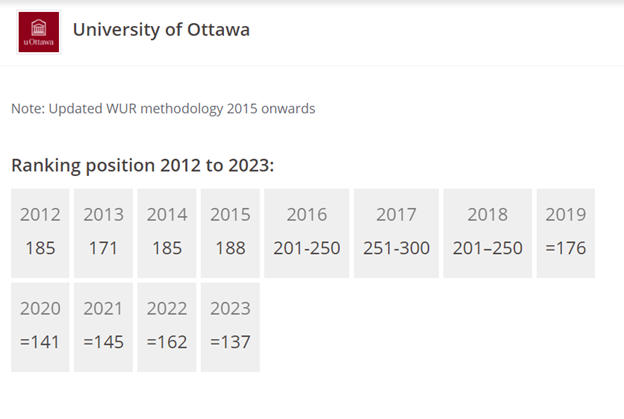
Task: Click the rank value 185 under 2012
Action: pos(40,248)
